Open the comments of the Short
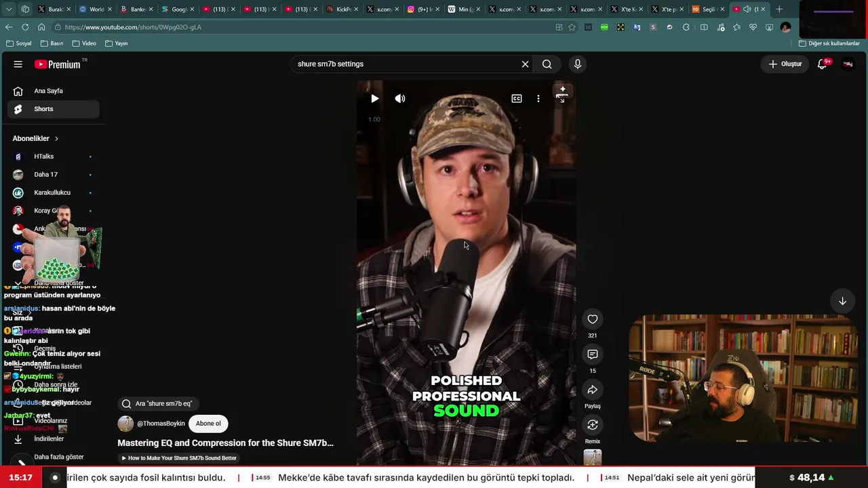 click(593, 354)
